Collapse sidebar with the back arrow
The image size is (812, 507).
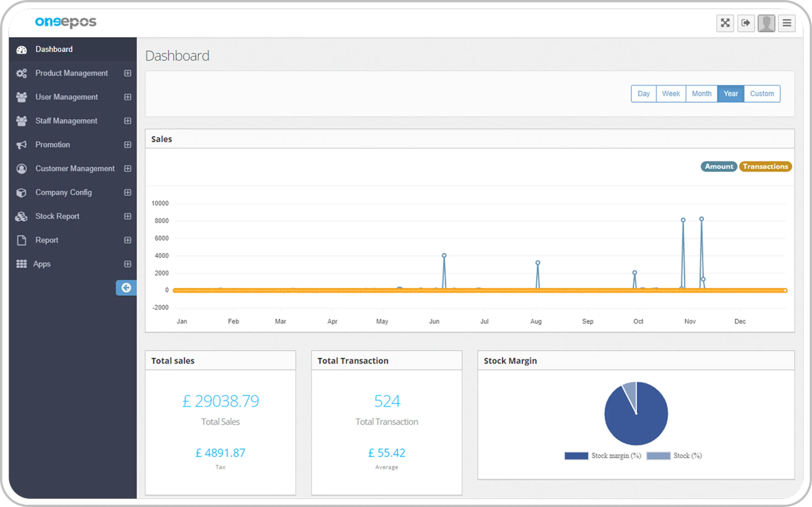coord(126,288)
